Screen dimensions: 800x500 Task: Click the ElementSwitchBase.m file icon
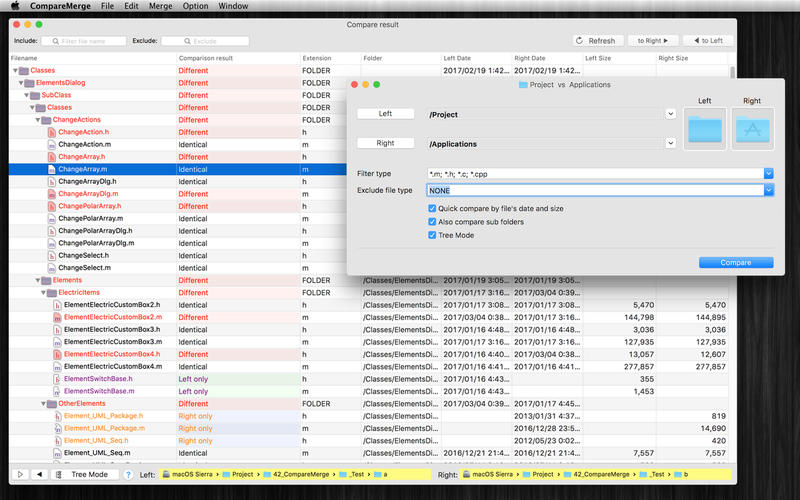click(x=57, y=391)
